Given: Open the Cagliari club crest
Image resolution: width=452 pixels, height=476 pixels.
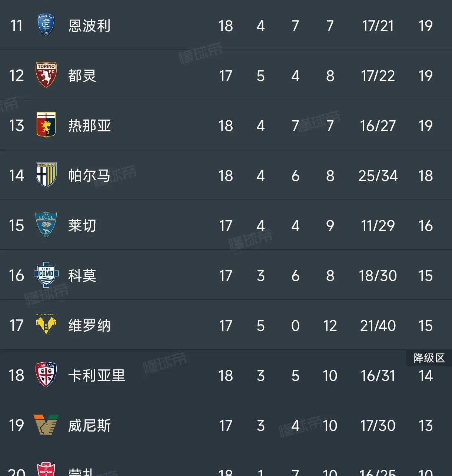Looking at the screenshot, I should [x=46, y=375].
